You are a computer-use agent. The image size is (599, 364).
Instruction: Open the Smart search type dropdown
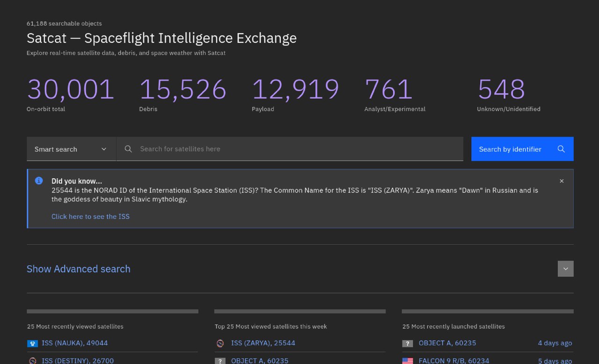(x=71, y=149)
